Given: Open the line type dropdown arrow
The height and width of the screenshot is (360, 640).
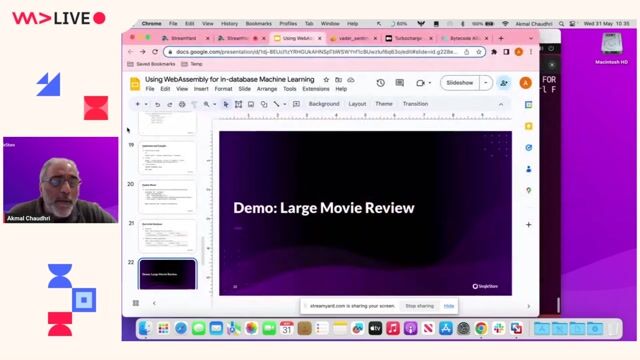Looking at the screenshot, I should [284, 104].
